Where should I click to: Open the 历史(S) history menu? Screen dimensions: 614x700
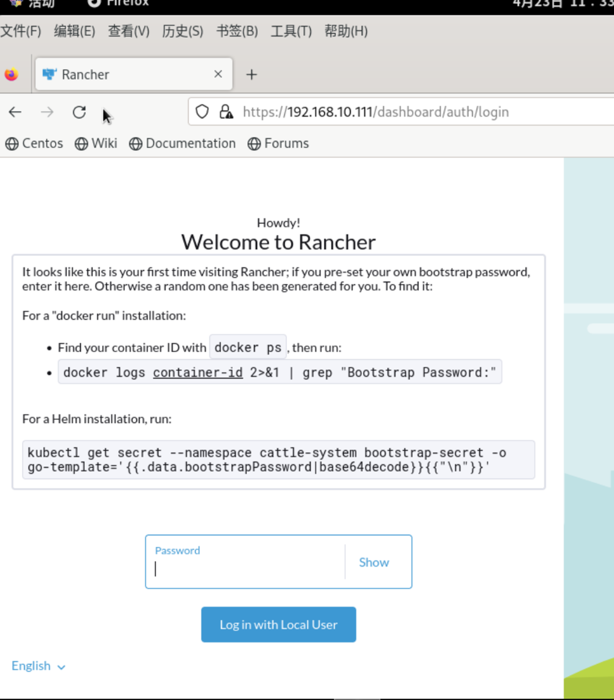(183, 31)
